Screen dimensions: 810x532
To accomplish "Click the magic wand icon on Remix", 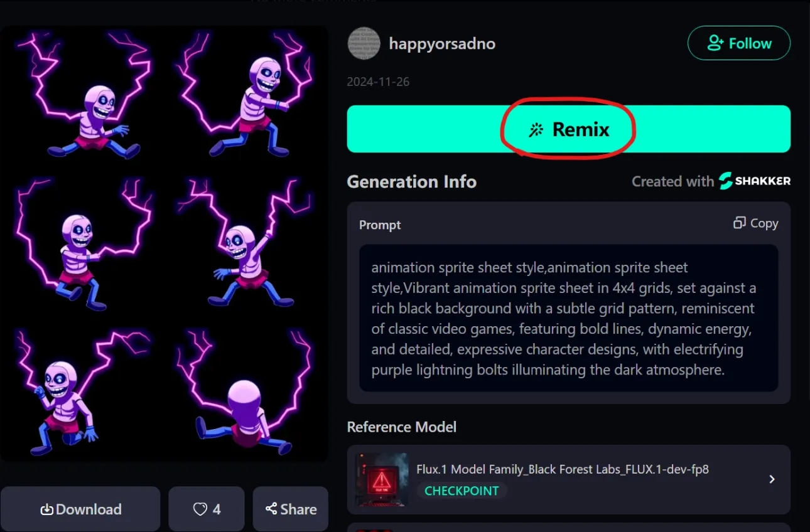I will coord(535,130).
